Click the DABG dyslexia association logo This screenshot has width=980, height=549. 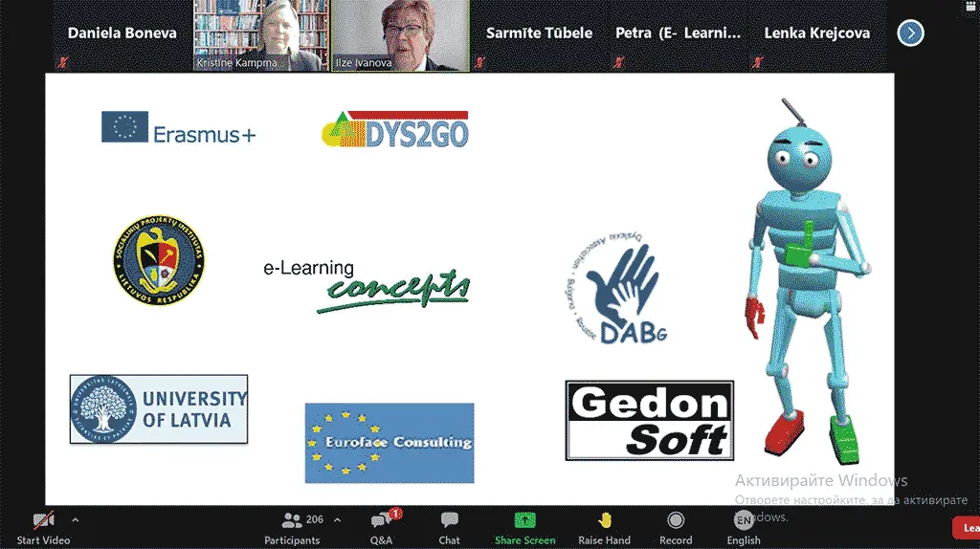pos(617,288)
